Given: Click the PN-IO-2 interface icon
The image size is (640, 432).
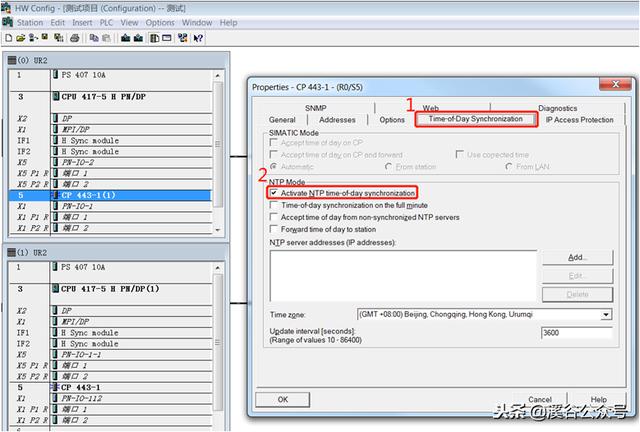Looking at the screenshot, I should point(56,163).
